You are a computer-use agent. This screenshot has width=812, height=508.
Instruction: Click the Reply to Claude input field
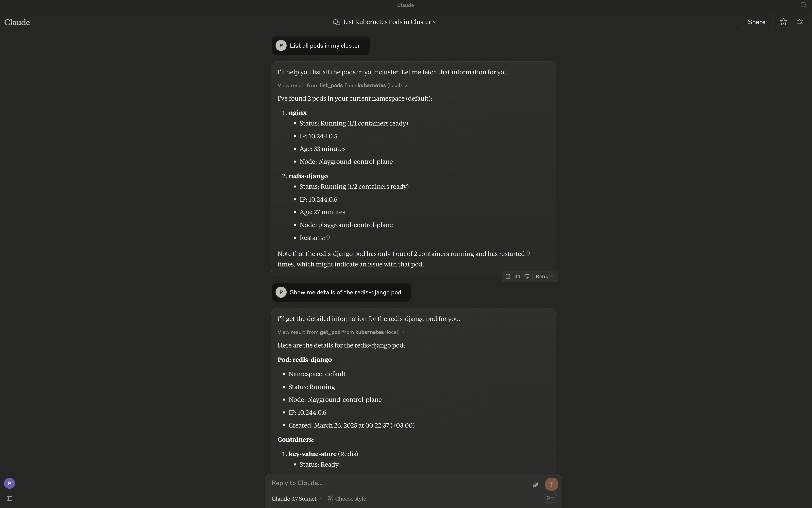(370, 483)
